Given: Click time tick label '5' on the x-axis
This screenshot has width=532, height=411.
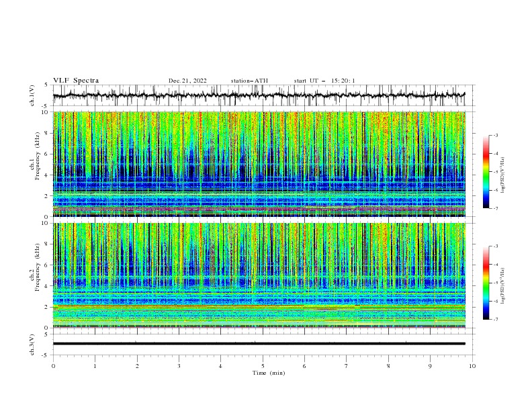Looking at the screenshot, I should [263, 366].
